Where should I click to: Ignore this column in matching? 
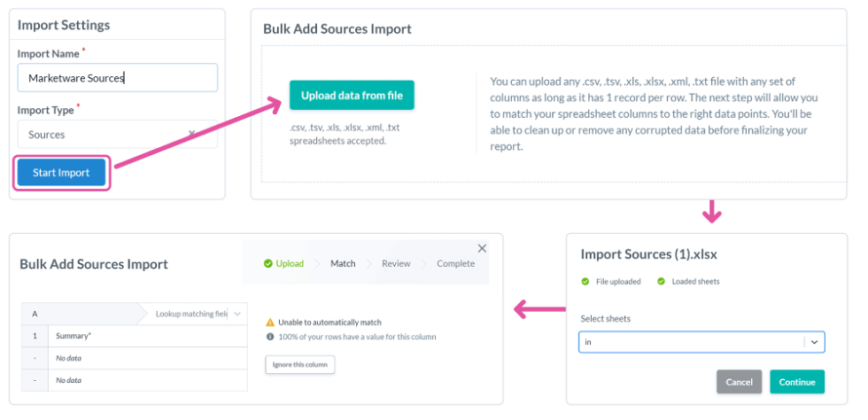coord(299,364)
